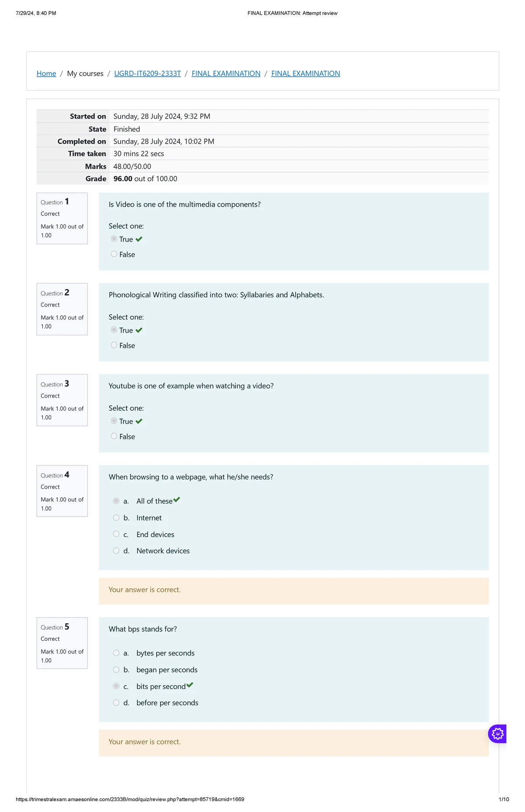
Task: Select option b. Internet
Action: (x=116, y=518)
